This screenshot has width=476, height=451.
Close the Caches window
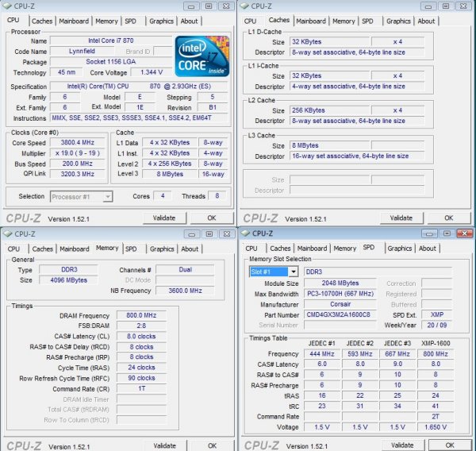point(463,6)
